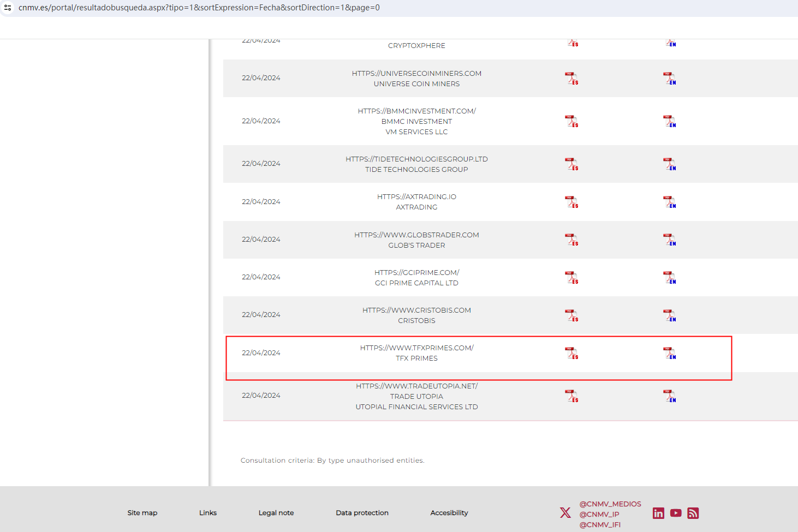Open English PDF for Axtrading

coord(670,202)
